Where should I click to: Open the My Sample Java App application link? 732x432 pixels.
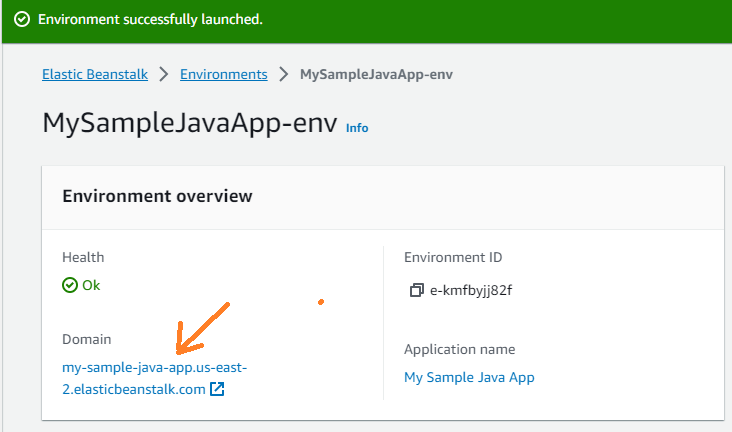(469, 377)
